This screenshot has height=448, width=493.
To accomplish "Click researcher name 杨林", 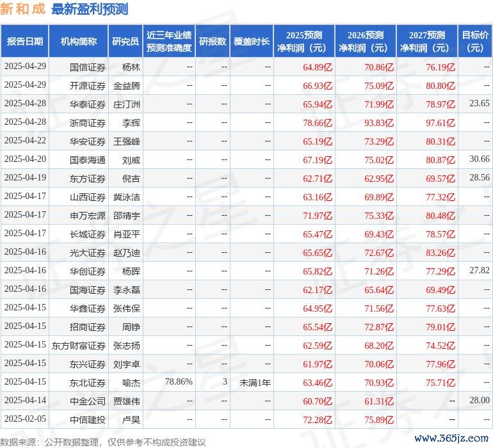I will 131,67.
